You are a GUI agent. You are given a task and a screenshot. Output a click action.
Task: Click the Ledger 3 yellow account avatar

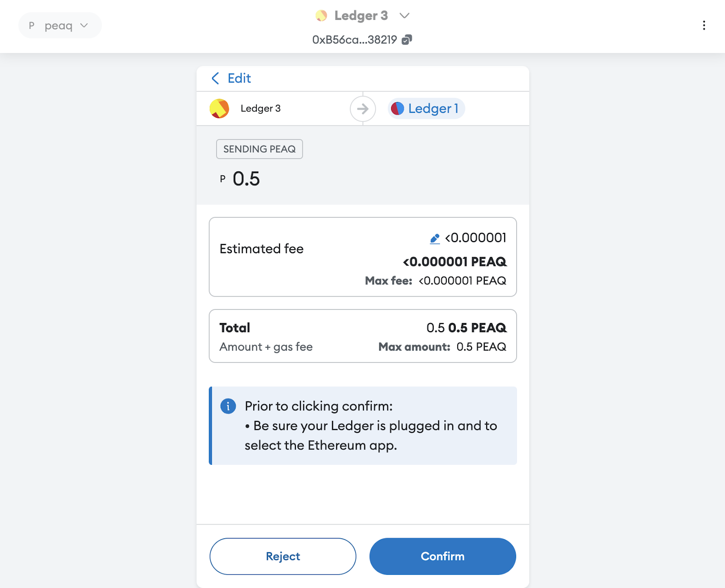[x=220, y=108]
